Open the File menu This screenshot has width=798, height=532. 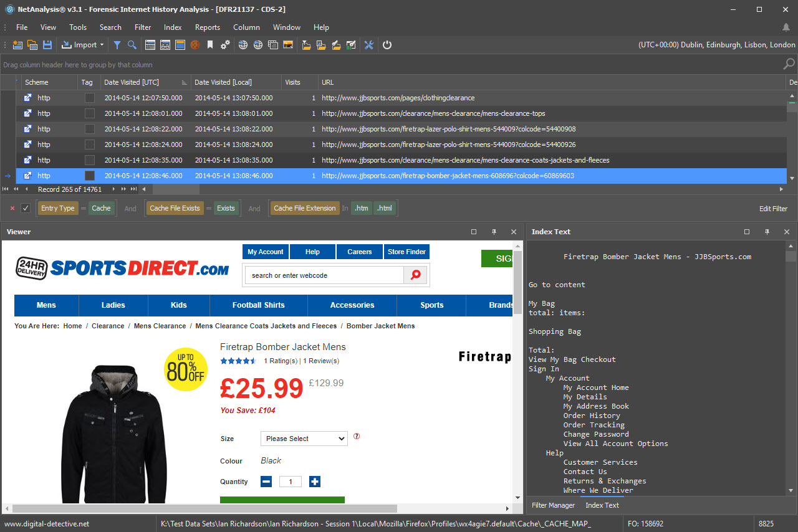pyautogui.click(x=22, y=27)
